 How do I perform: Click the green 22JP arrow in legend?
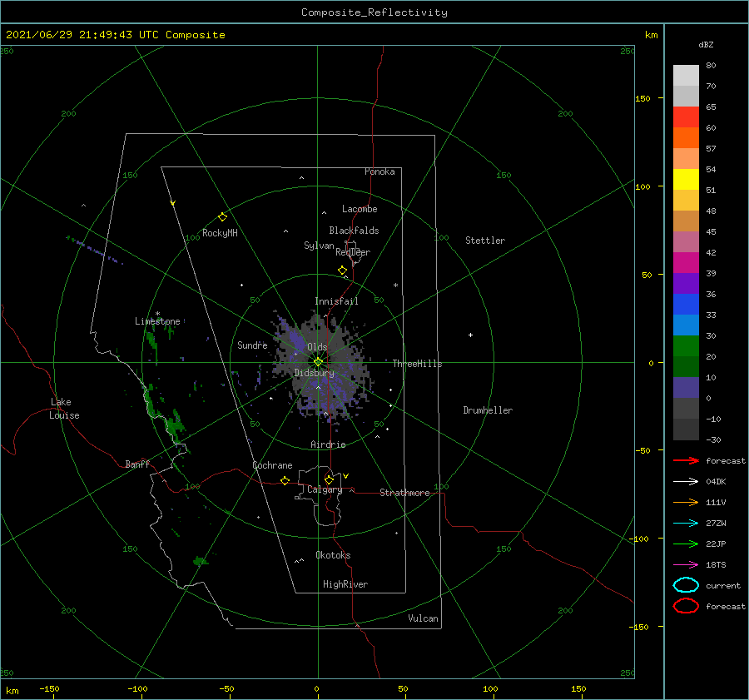(x=686, y=544)
